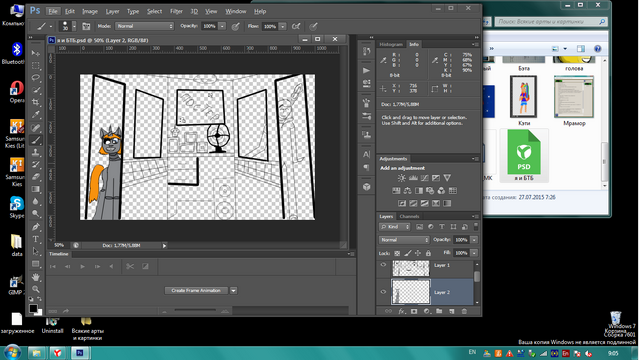Click the Layer 1 thumbnail
Image resolution: width=640 pixels, height=360 pixels.
click(x=411, y=268)
